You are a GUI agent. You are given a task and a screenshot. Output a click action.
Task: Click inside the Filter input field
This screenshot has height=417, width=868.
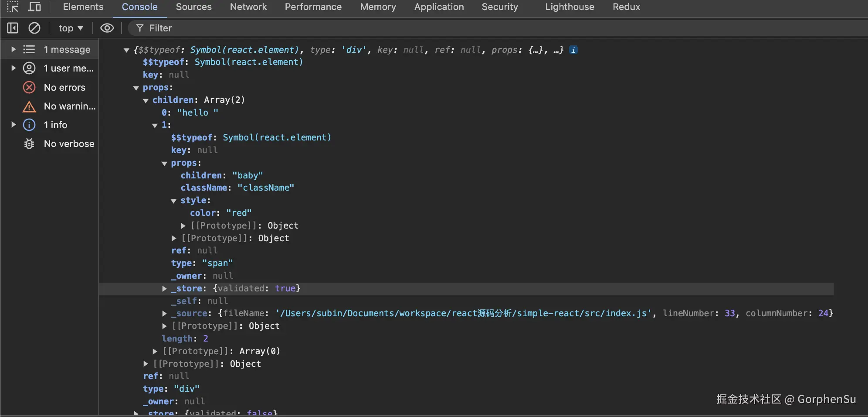pyautogui.click(x=218, y=28)
